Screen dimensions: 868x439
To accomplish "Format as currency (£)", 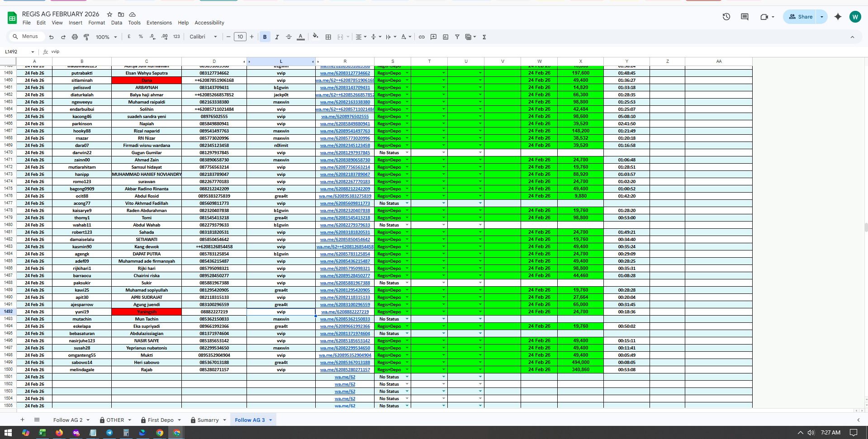I will point(129,37).
